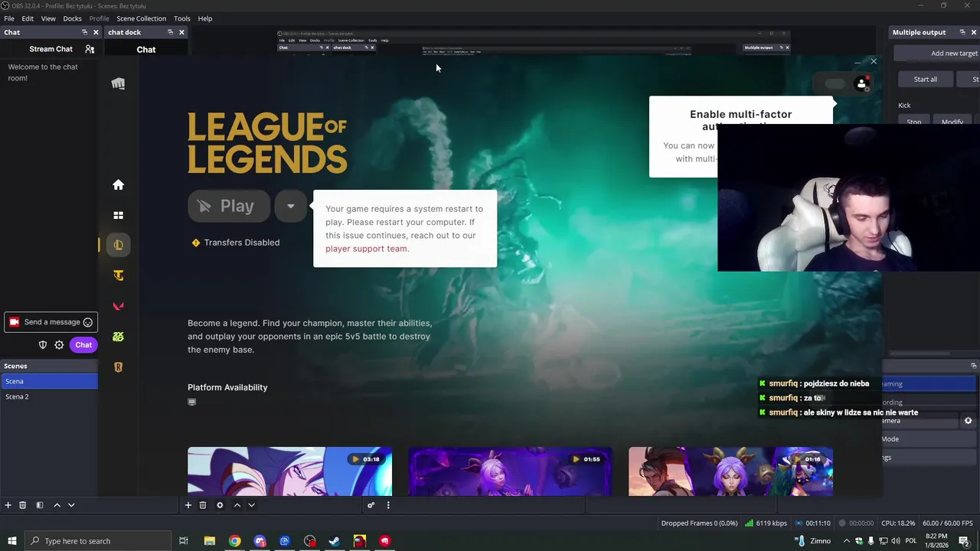
Task: Select the Scena scene
Action: tap(49, 381)
